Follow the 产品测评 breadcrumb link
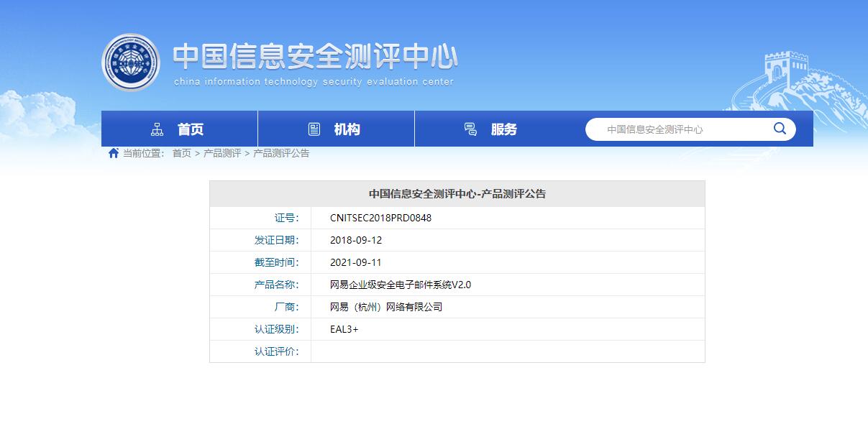Screen dimensions: 868x447 (222, 153)
